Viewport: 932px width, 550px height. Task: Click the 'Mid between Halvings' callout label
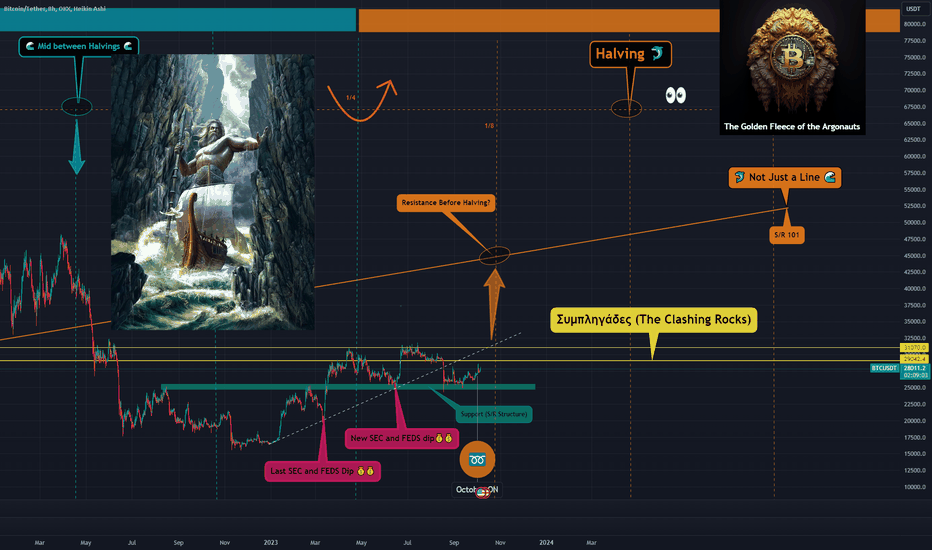(78, 46)
